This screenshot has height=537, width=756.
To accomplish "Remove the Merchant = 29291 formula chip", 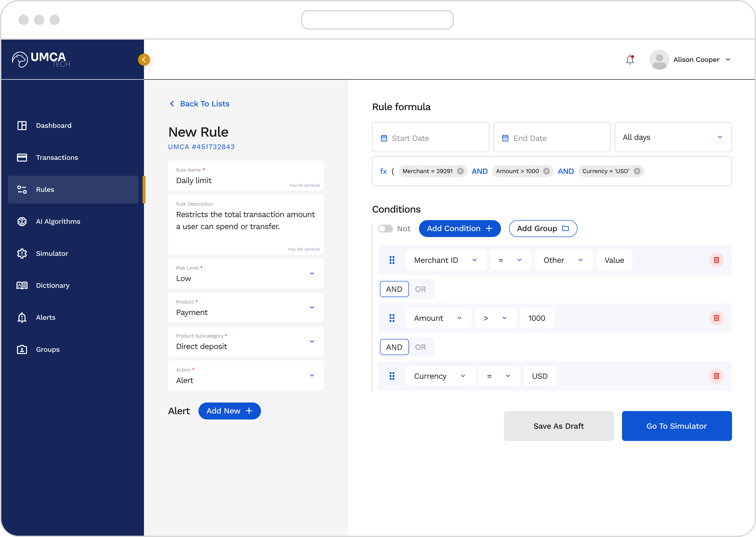I will click(x=460, y=171).
